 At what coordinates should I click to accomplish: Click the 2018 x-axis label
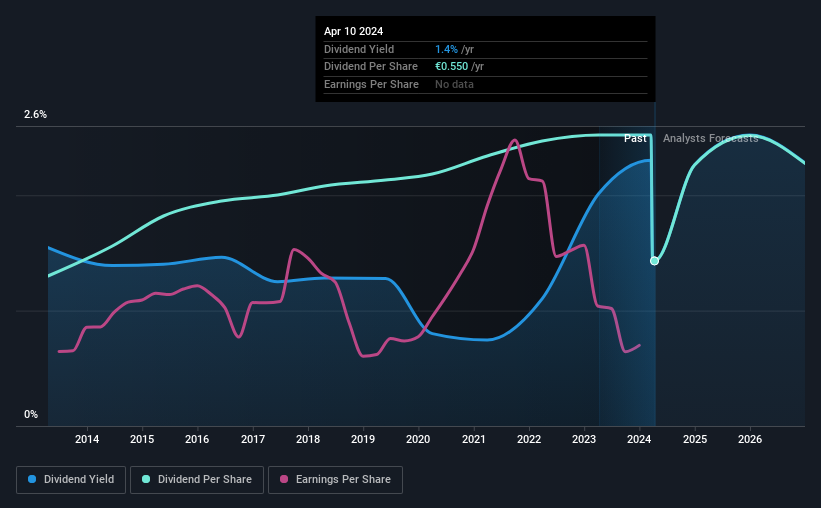point(308,439)
